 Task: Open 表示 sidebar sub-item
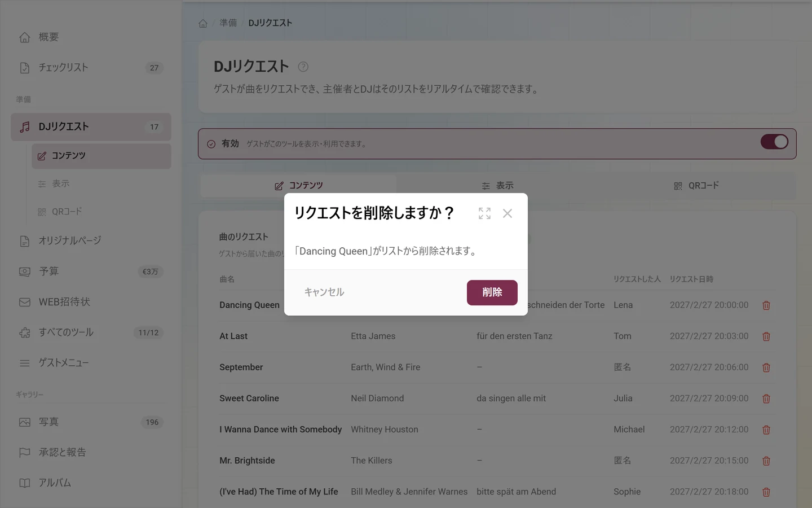point(101,183)
